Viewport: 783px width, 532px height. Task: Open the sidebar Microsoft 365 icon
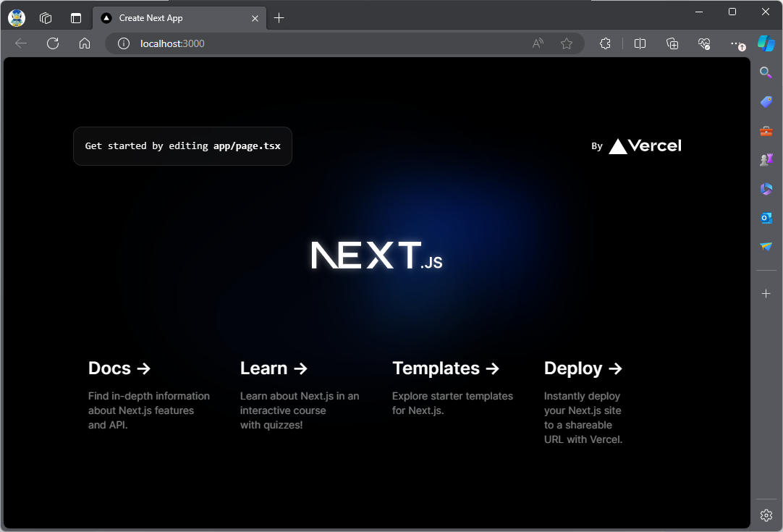click(x=766, y=189)
